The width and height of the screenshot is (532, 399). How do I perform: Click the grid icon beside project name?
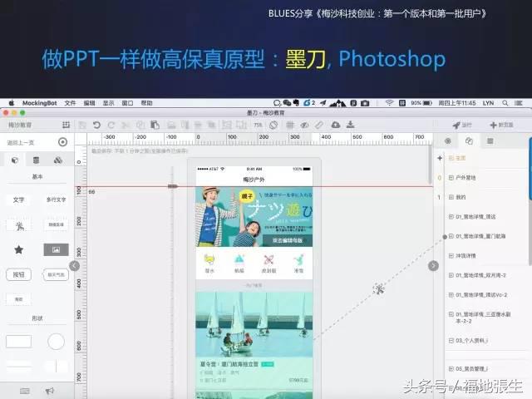[x=66, y=125]
